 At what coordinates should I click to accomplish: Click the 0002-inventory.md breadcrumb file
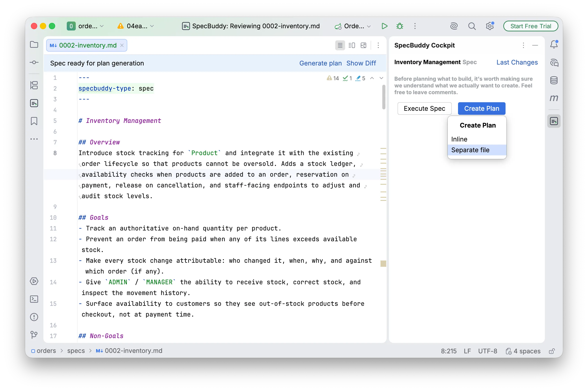[129, 351]
